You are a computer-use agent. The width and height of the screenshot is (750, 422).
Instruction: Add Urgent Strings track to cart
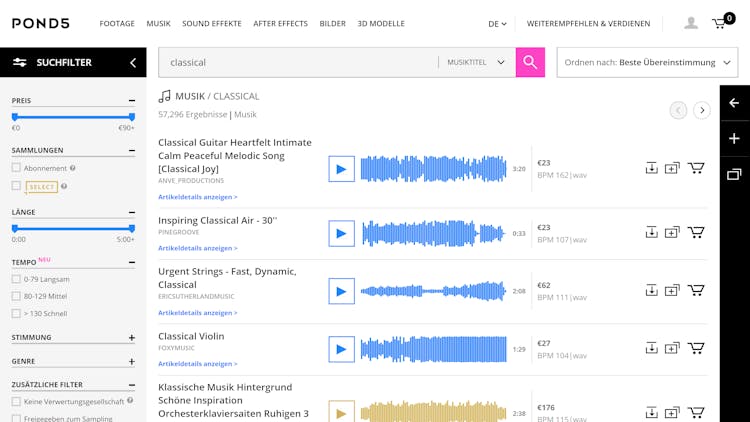(x=696, y=290)
